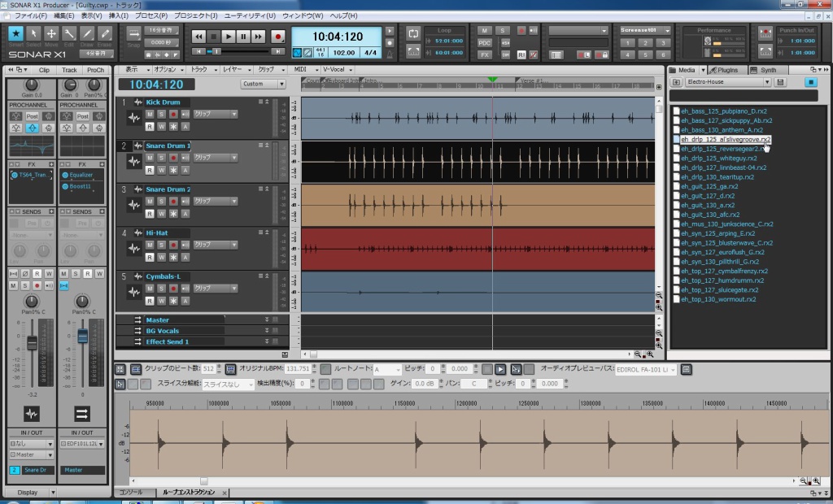Image resolution: width=833 pixels, height=504 pixels.
Task: Start recording with the transport Record button
Action: pyautogui.click(x=277, y=36)
